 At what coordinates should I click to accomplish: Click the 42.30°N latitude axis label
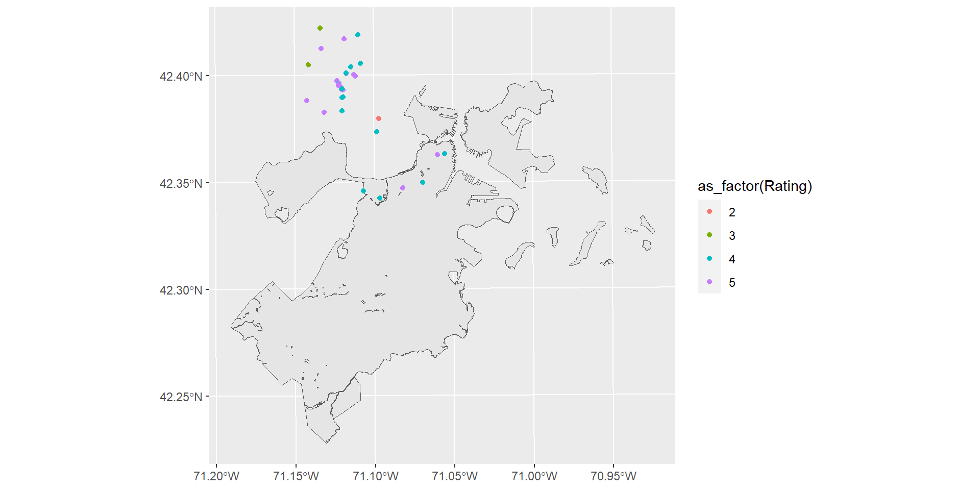tap(181, 290)
